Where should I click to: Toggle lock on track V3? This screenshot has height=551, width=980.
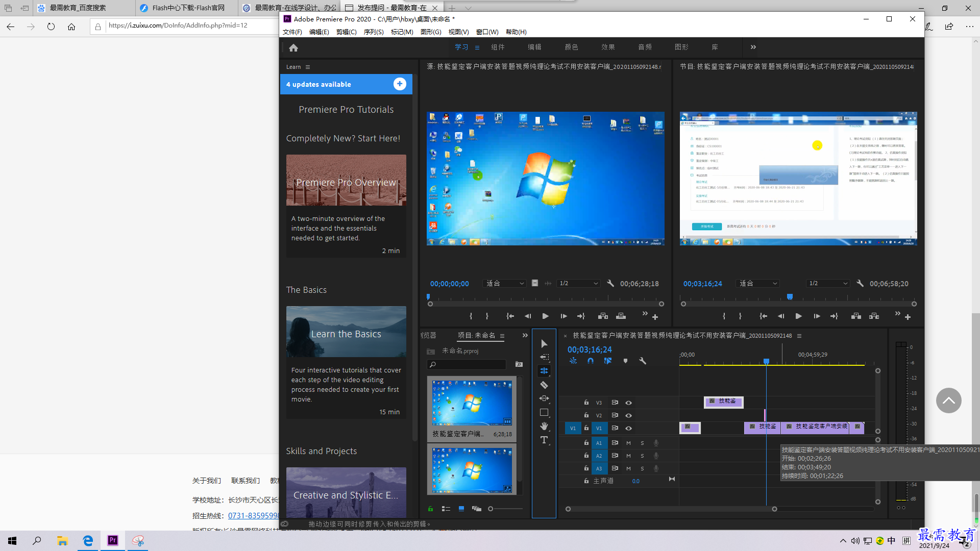(x=586, y=403)
